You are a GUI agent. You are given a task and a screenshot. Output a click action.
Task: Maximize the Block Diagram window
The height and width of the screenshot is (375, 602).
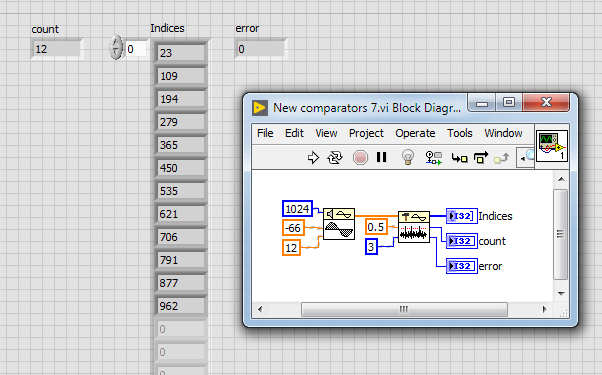[x=509, y=102]
